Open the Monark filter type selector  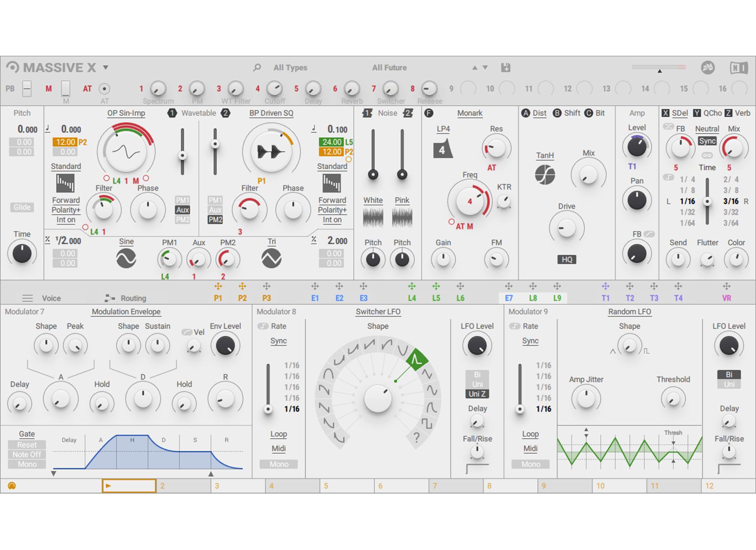470,113
